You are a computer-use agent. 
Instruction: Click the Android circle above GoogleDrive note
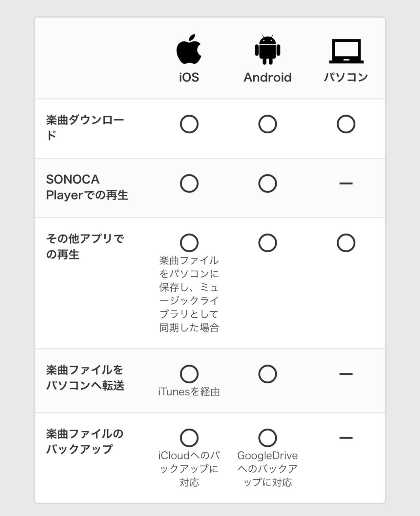268,438
